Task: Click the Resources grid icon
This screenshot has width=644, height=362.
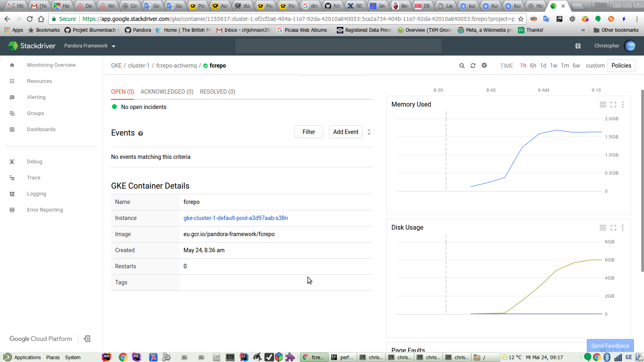Action: click(x=12, y=81)
